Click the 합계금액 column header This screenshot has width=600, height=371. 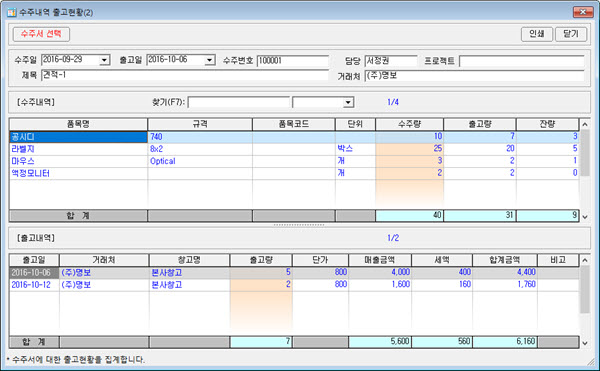tap(505, 260)
